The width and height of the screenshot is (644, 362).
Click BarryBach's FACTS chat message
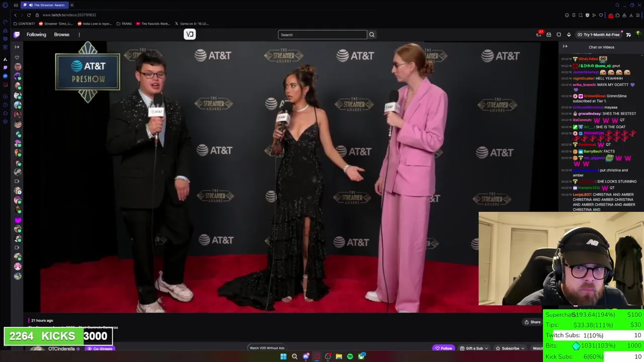pyautogui.click(x=594, y=151)
